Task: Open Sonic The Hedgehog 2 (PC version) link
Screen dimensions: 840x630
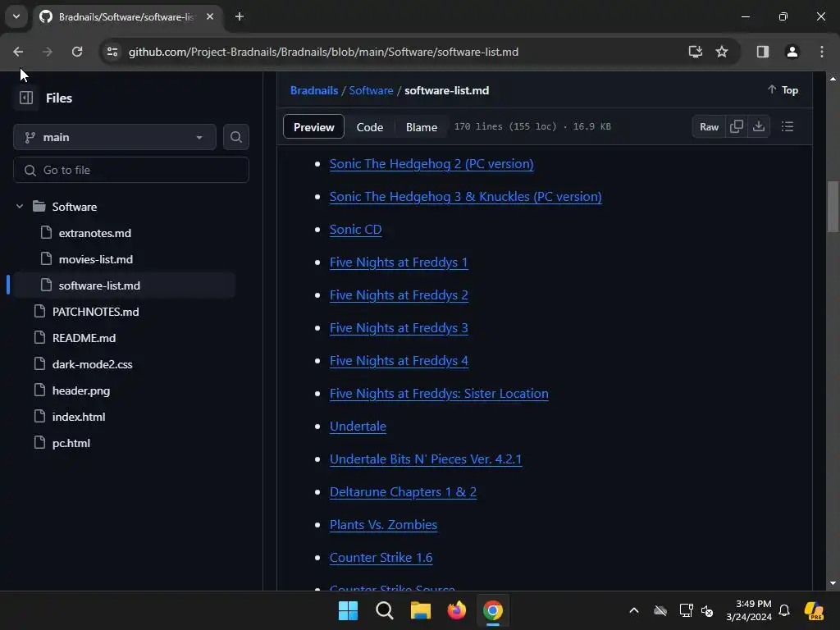Action: (431, 164)
